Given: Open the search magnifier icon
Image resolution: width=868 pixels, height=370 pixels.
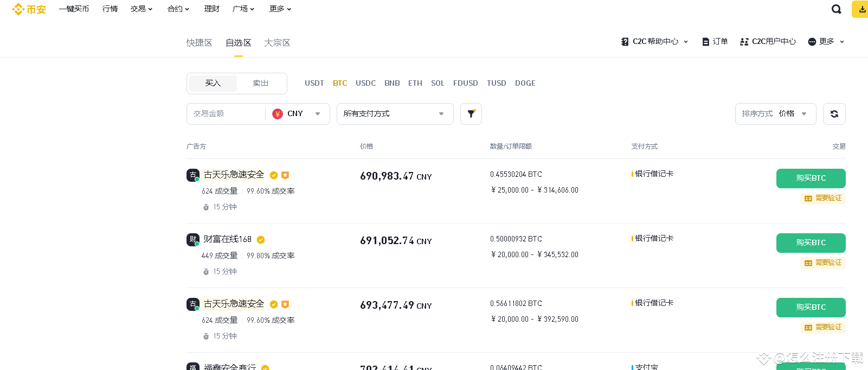Looking at the screenshot, I should coord(837,9).
